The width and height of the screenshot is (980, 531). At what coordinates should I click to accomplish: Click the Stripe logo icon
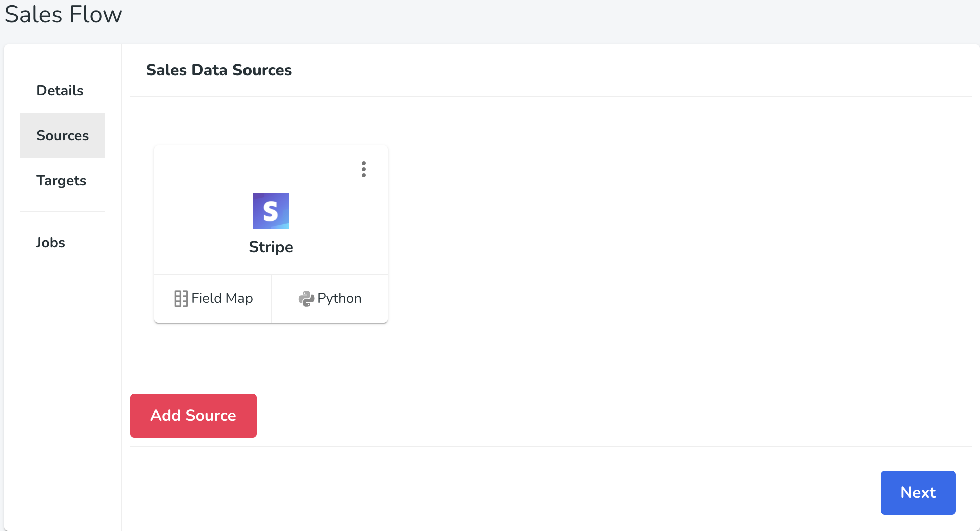coord(271,211)
